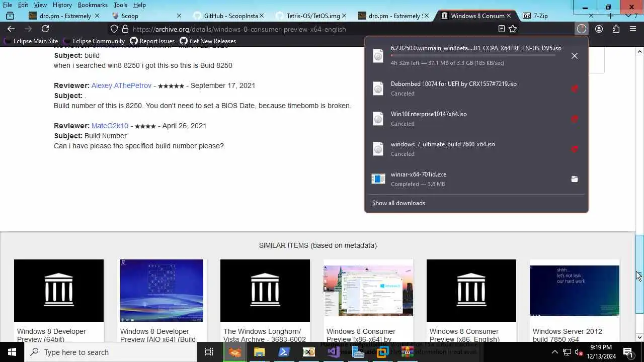Go back to the previous page
Viewport: 644px width, 362px height.
(11, 29)
